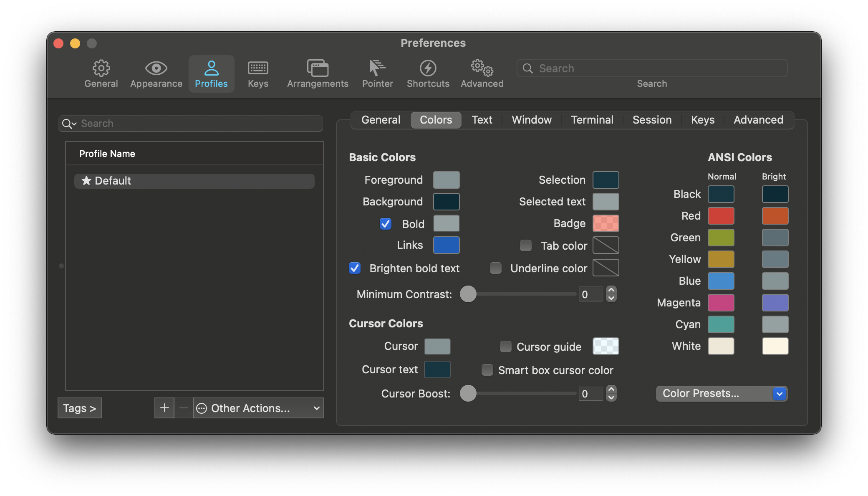This screenshot has height=496, width=868.
Task: Open the Color Presets dropdown
Action: tap(722, 393)
